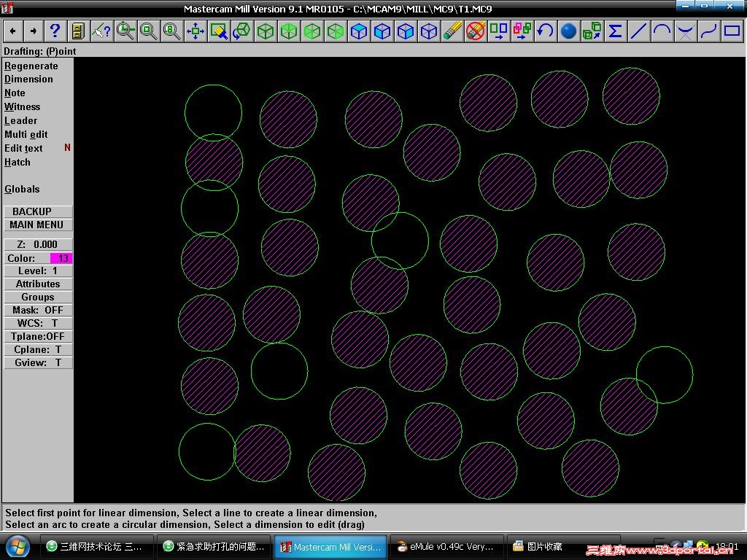This screenshot has height=560, width=747.
Task: Click the green cubes with arrow icon
Action: click(592, 31)
